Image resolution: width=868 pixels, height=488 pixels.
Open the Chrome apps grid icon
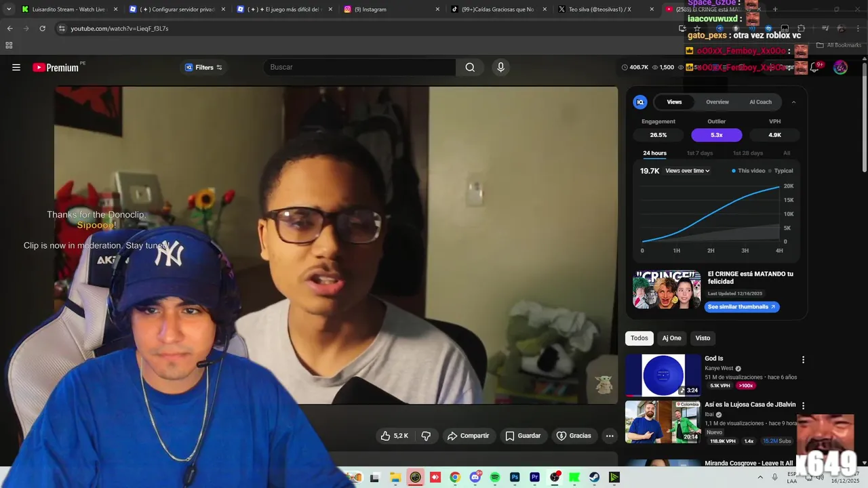tap(9, 45)
